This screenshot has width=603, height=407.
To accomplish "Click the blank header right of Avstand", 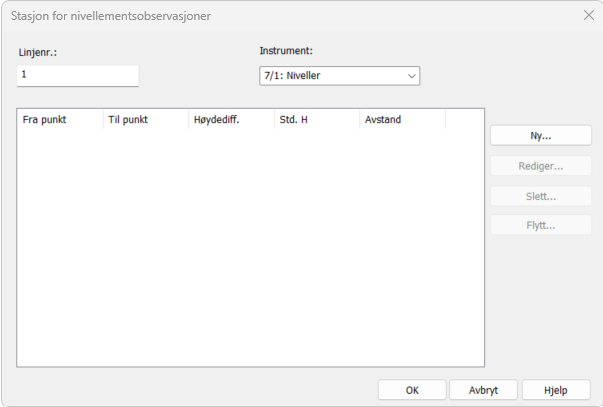I will pyautogui.click(x=464, y=120).
